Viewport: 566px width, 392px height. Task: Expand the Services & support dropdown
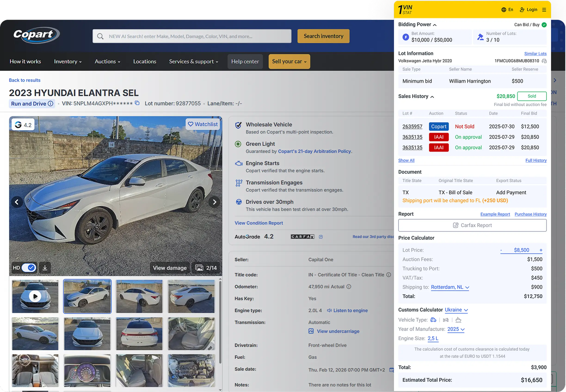tap(194, 62)
